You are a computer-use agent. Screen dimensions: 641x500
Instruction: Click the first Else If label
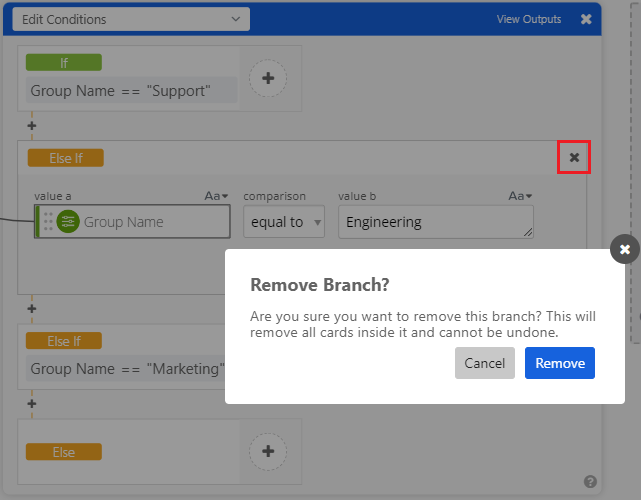pyautogui.click(x=66, y=158)
